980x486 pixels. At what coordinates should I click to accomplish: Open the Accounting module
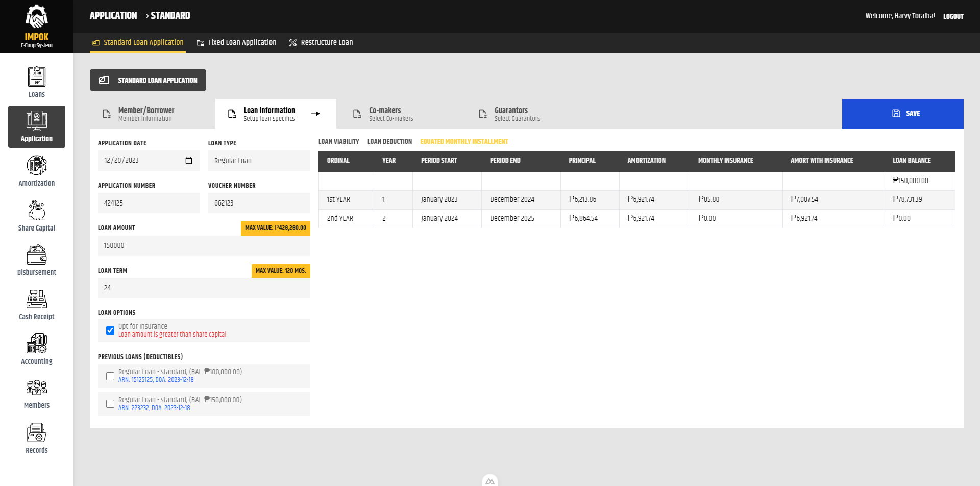pyautogui.click(x=36, y=349)
